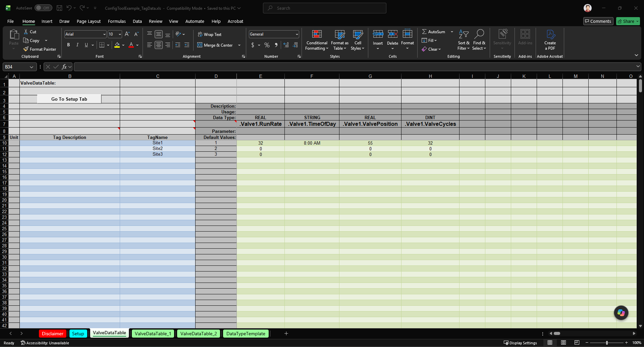This screenshot has height=347, width=644.
Task: Toggle Bold formatting
Action: click(68, 45)
